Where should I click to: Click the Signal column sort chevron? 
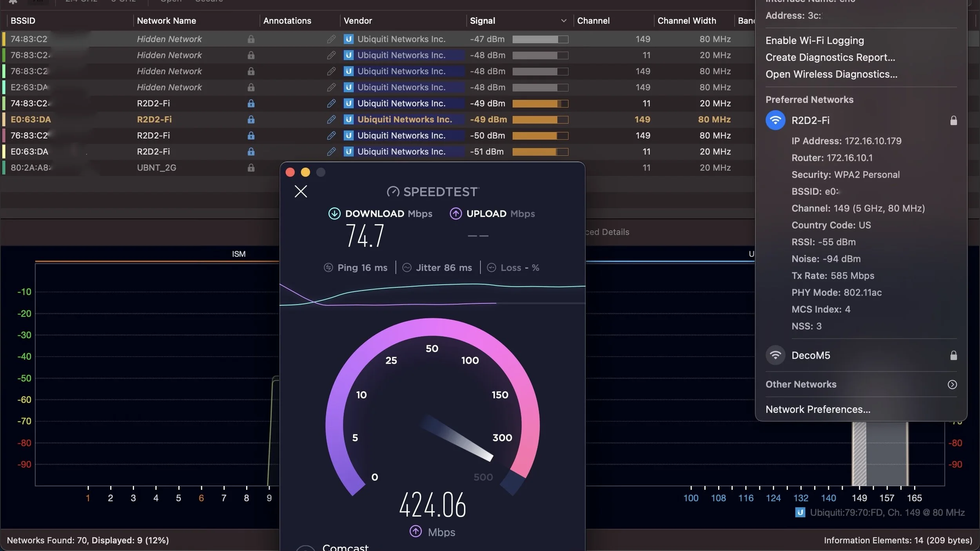(x=563, y=21)
